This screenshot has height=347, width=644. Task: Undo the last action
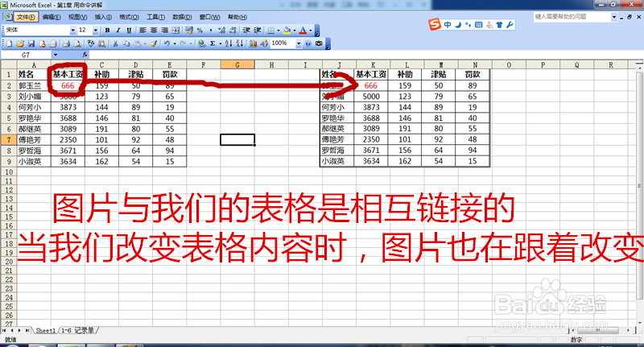(x=167, y=43)
